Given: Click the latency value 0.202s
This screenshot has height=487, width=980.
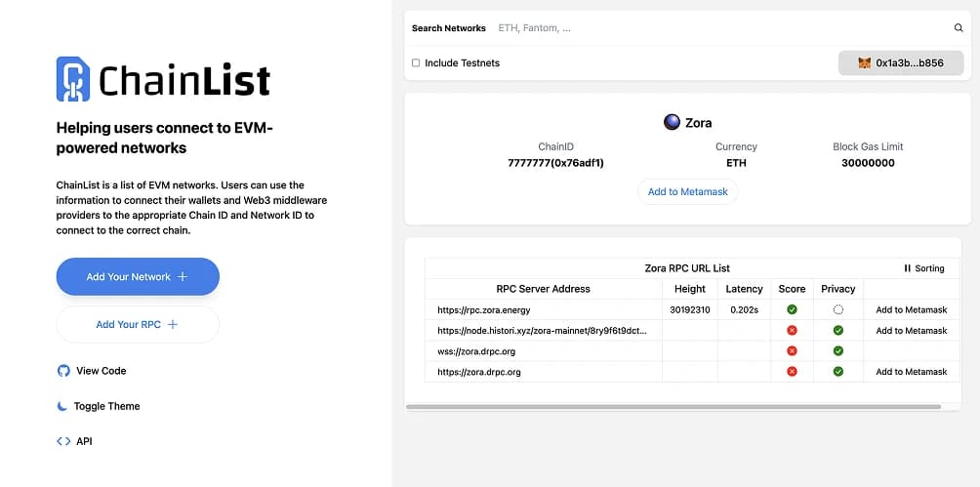Looking at the screenshot, I should (744, 309).
